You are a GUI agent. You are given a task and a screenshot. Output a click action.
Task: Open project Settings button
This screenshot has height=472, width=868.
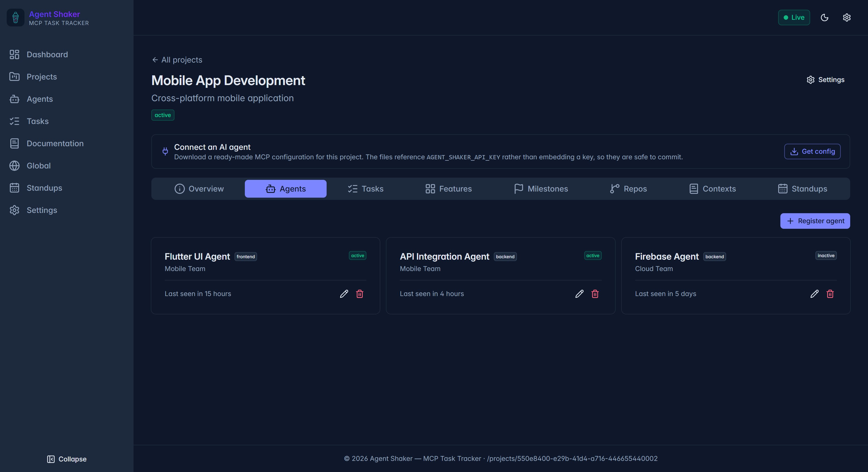tap(825, 80)
